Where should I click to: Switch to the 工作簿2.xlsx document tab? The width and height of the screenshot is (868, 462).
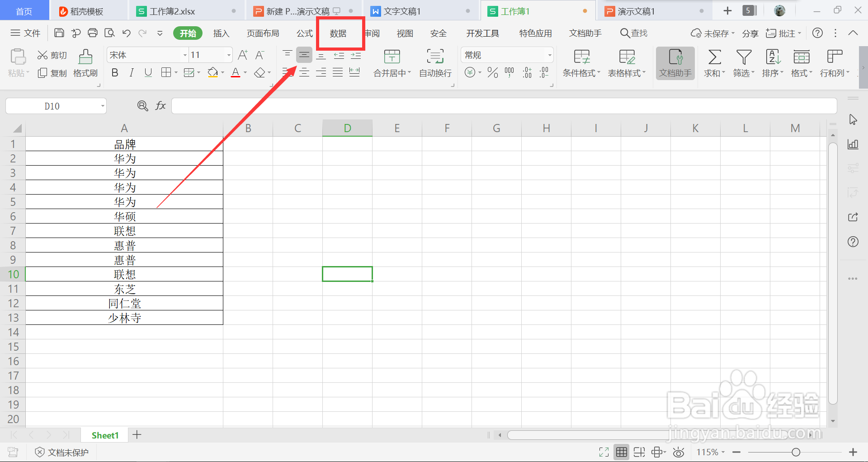coord(188,11)
